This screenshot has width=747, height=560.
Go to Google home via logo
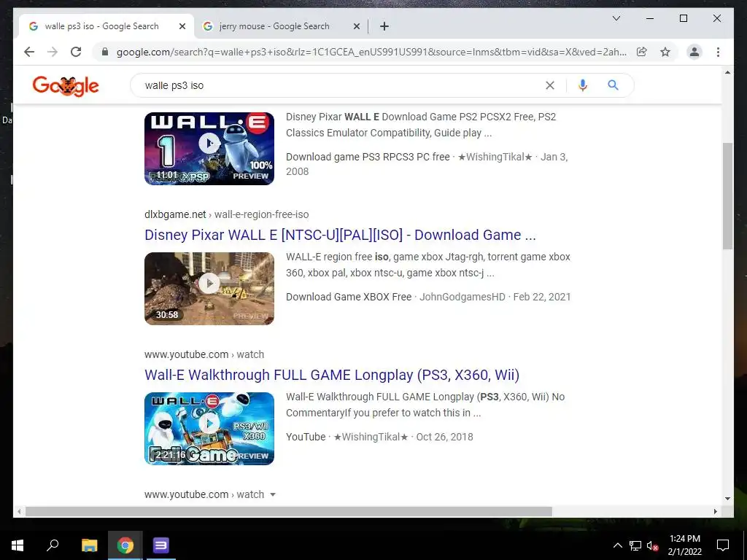(x=66, y=86)
